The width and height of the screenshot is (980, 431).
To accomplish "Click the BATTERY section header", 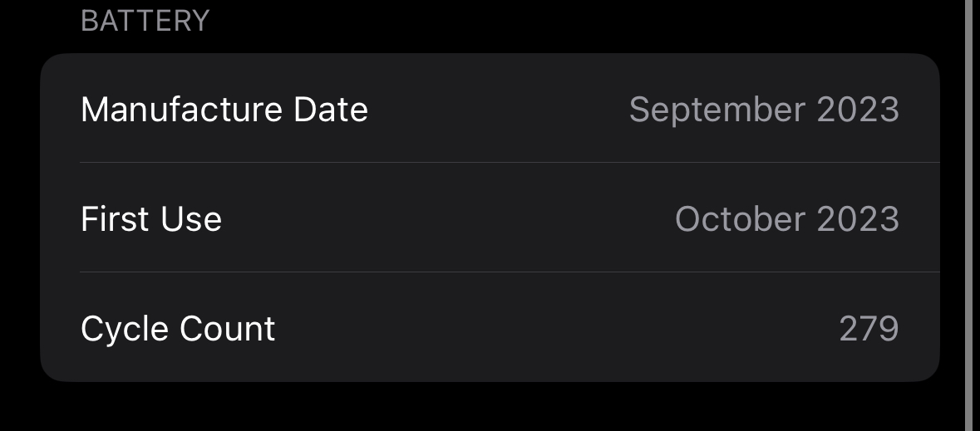I will [x=145, y=21].
